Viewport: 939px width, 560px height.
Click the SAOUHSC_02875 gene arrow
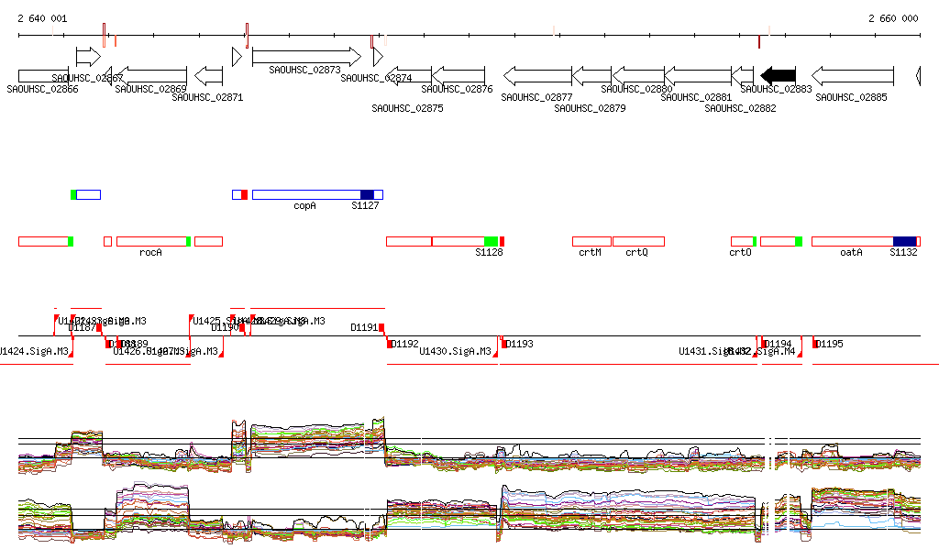(409, 76)
